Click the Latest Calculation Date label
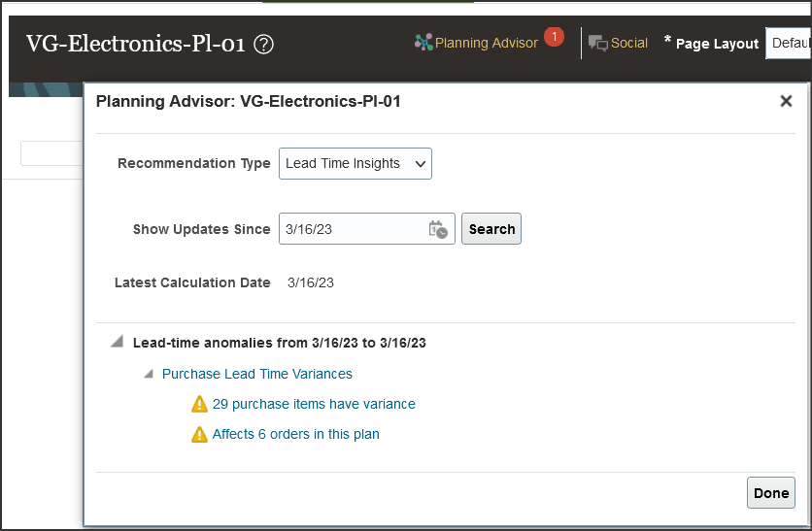Screen dimensions: 812x531 [192, 282]
